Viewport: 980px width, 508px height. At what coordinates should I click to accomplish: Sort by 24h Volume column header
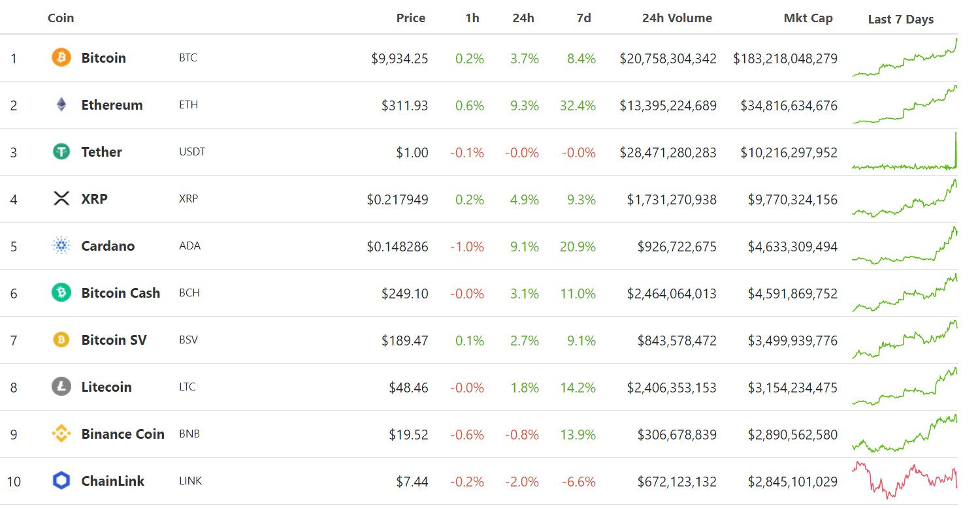tap(677, 18)
